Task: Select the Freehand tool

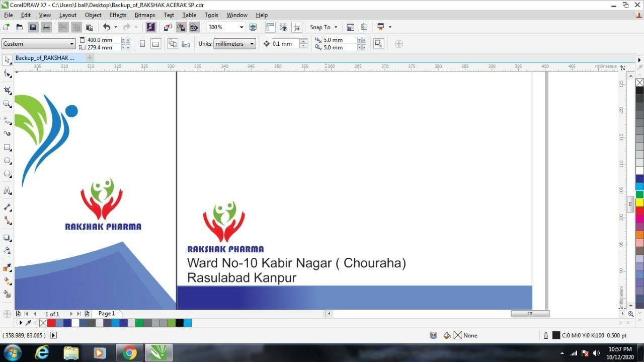Action: pos(8,121)
